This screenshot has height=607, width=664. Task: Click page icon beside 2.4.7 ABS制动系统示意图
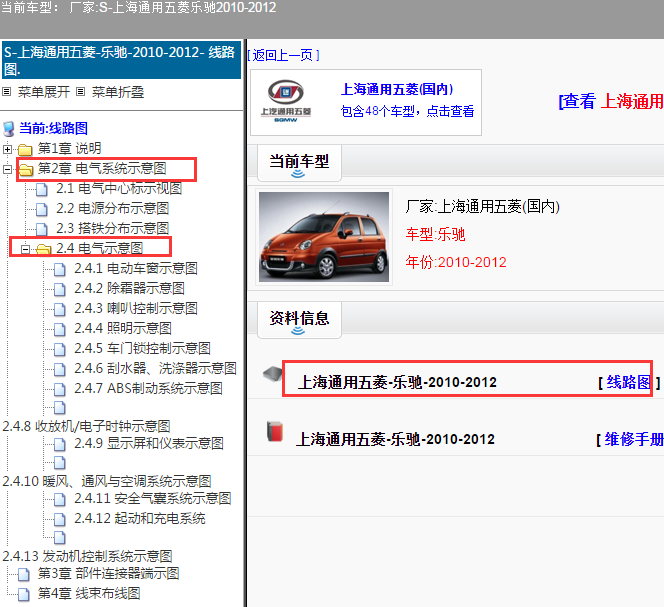pos(60,389)
